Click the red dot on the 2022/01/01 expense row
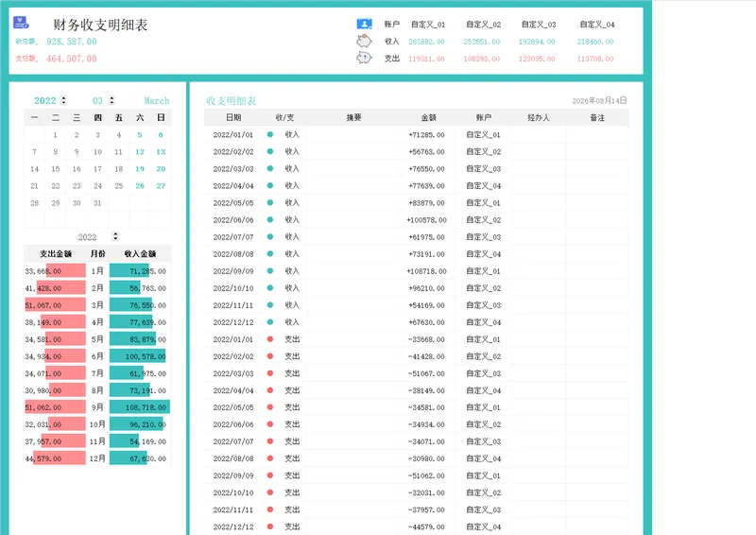Viewport: 756px width, 535px height. (270, 339)
